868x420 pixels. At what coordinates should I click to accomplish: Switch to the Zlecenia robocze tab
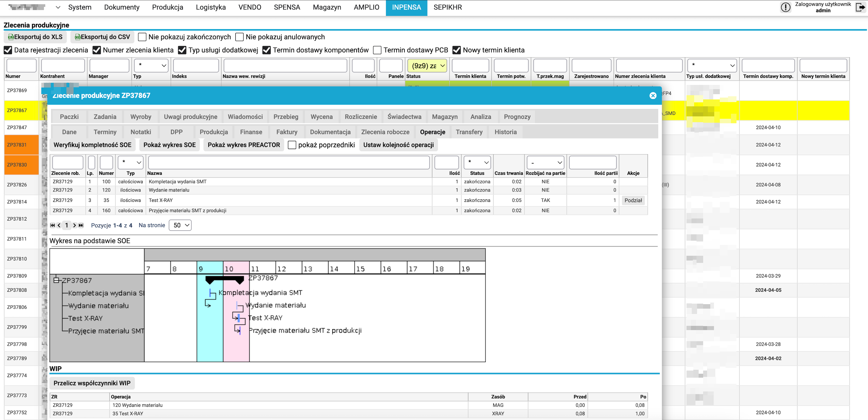point(385,132)
